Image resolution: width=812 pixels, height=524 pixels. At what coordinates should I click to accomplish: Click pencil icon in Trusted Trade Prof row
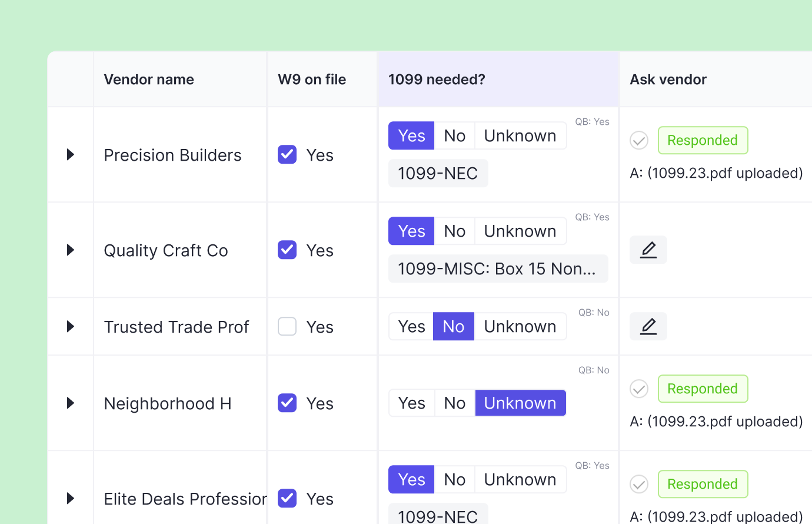[x=648, y=326]
